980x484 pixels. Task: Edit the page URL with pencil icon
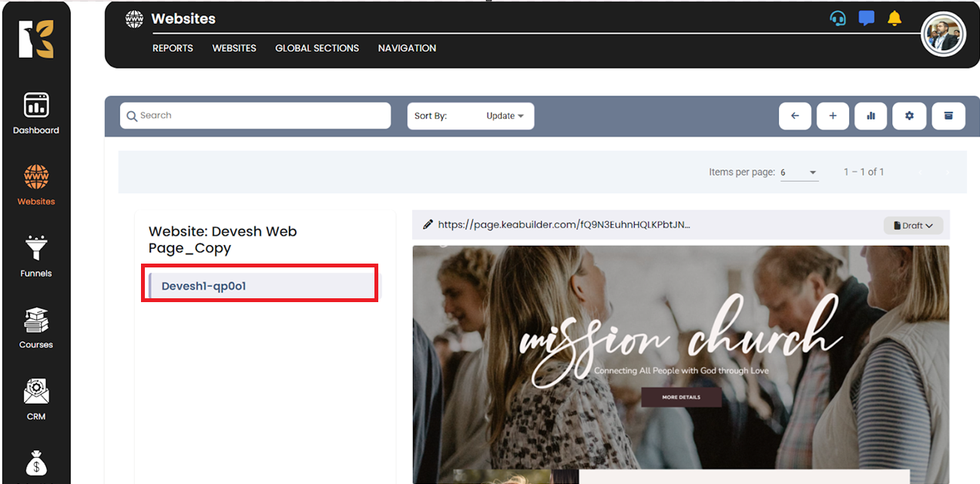click(x=428, y=225)
